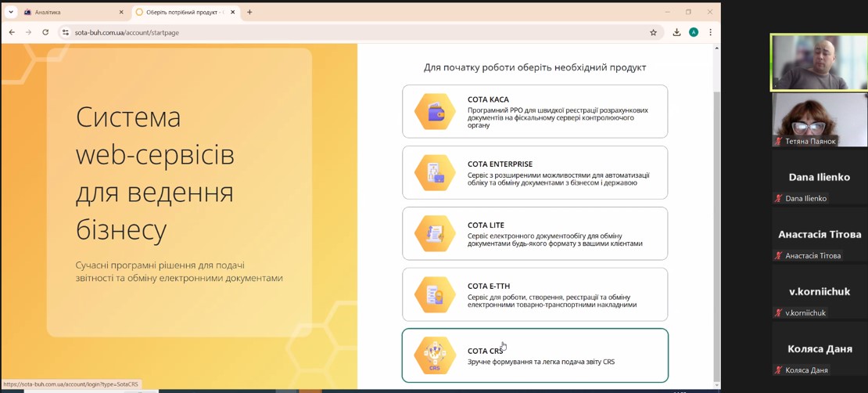Select Dana Ilienko participant tile
The image size is (868, 393).
pos(820,178)
